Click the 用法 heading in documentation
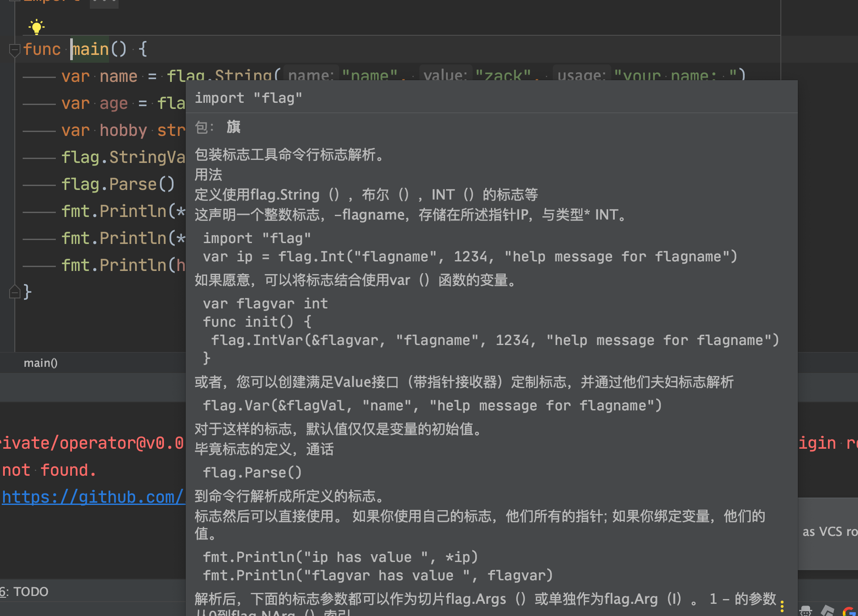The height and width of the screenshot is (616, 858). (208, 175)
